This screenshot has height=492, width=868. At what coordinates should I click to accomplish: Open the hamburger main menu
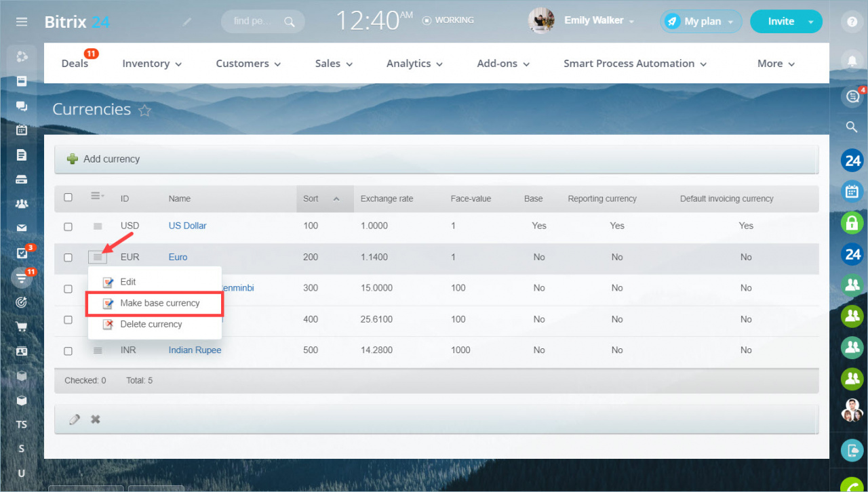pos(22,22)
